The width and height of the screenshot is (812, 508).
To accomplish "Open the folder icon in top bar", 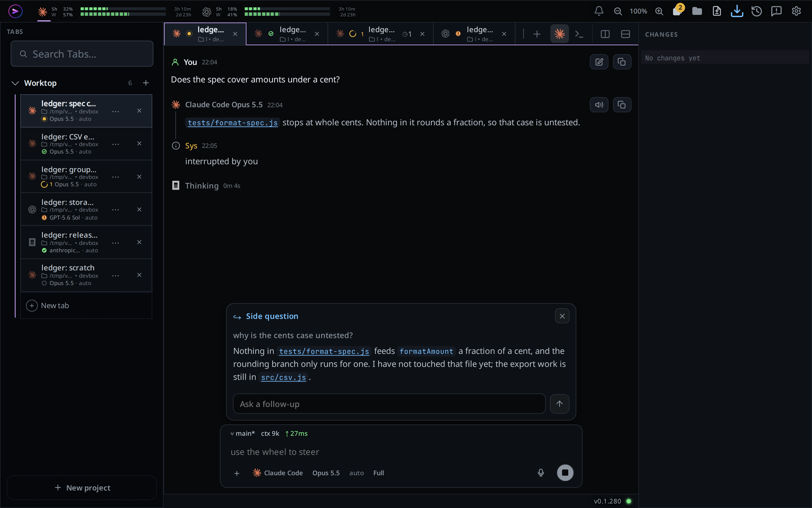I will 697,11.
